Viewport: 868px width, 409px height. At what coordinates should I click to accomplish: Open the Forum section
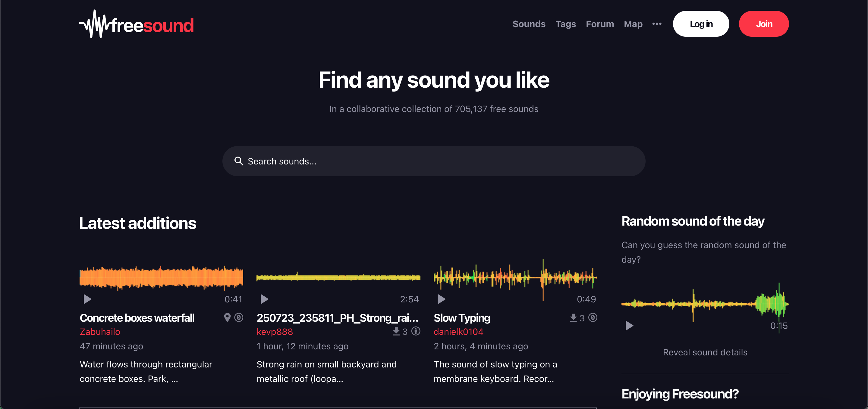[600, 24]
